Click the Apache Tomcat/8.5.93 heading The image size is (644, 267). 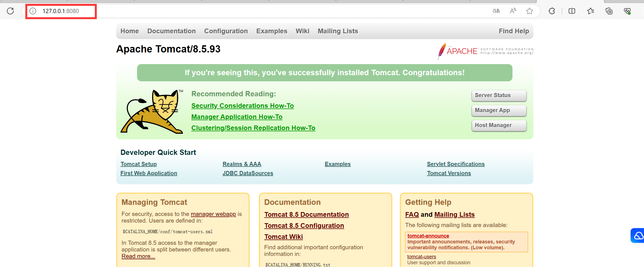(x=168, y=49)
